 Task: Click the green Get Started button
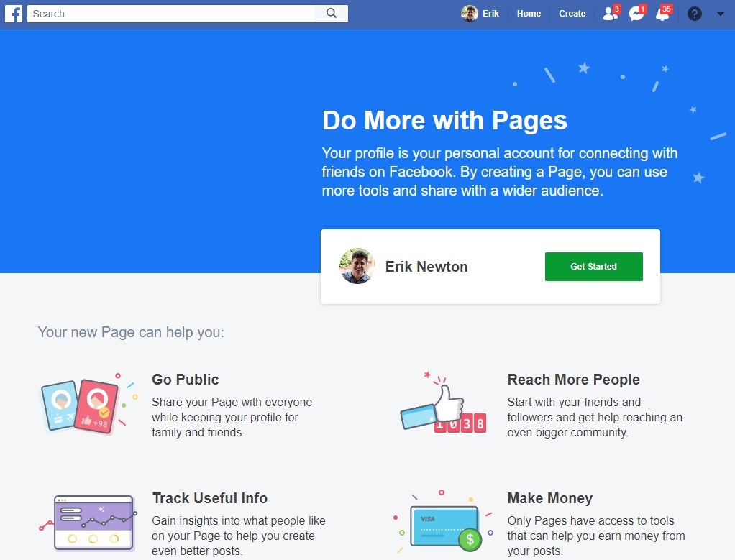pos(593,267)
